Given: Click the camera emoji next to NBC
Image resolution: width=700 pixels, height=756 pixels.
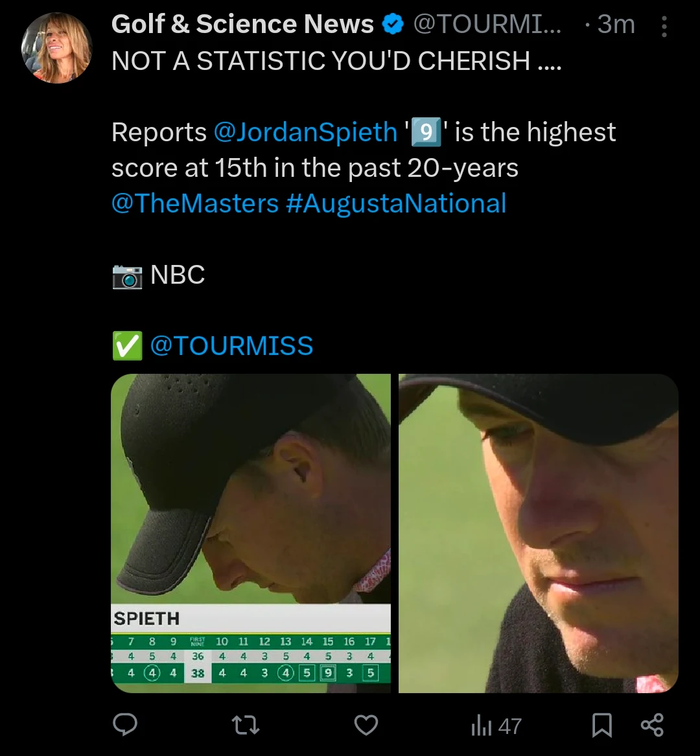Looking at the screenshot, I should 127,275.
